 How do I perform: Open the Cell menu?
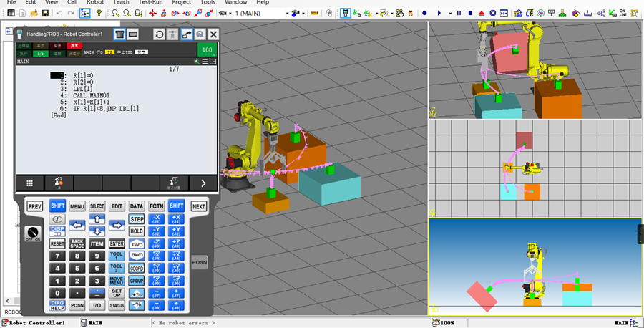point(72,2)
